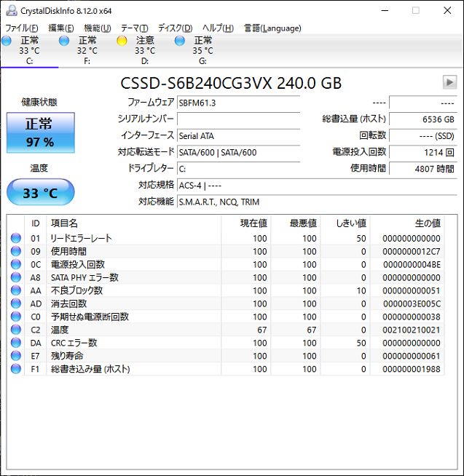Open the 言語(Language) menu
The height and width of the screenshot is (476, 464).
coord(272,28)
